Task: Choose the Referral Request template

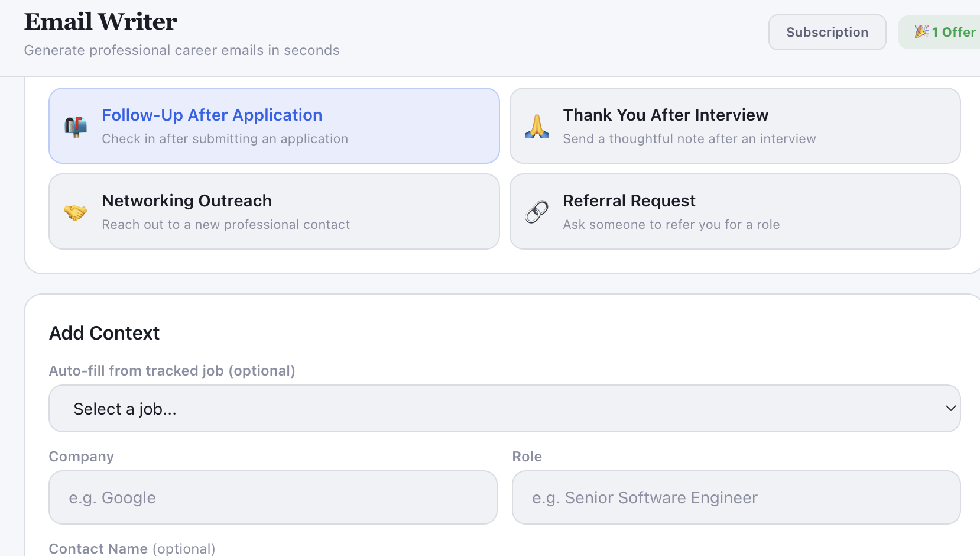Action: (735, 211)
